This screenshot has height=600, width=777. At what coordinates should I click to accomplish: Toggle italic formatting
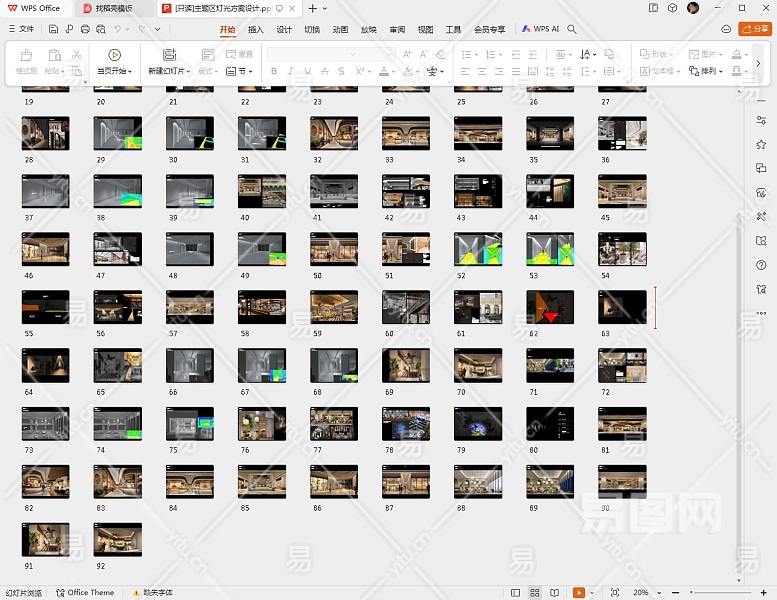(290, 72)
